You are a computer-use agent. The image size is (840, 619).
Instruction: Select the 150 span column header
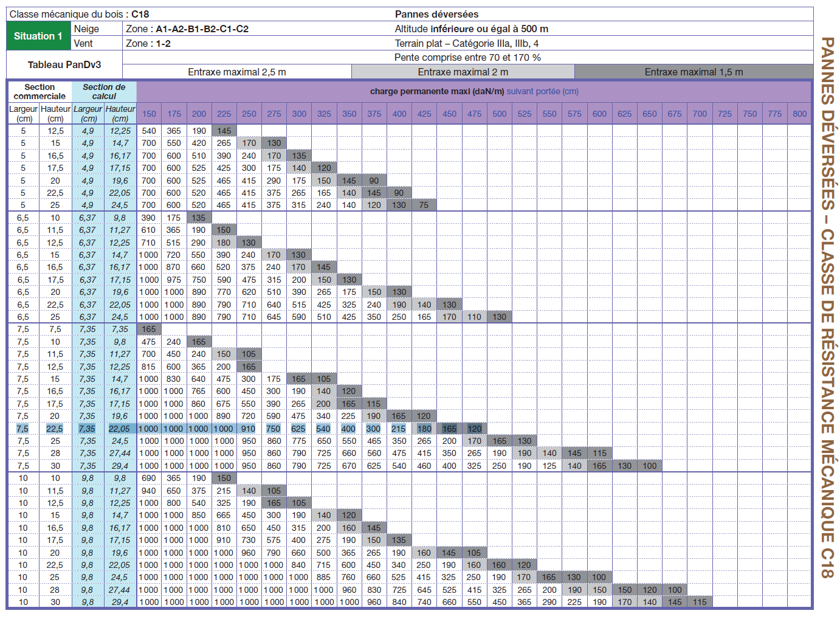149,114
